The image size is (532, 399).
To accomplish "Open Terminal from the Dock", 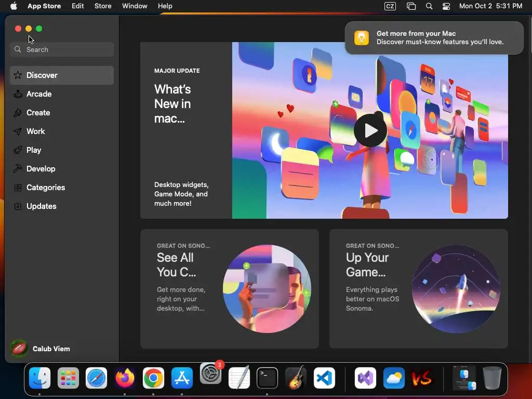I will tap(267, 378).
